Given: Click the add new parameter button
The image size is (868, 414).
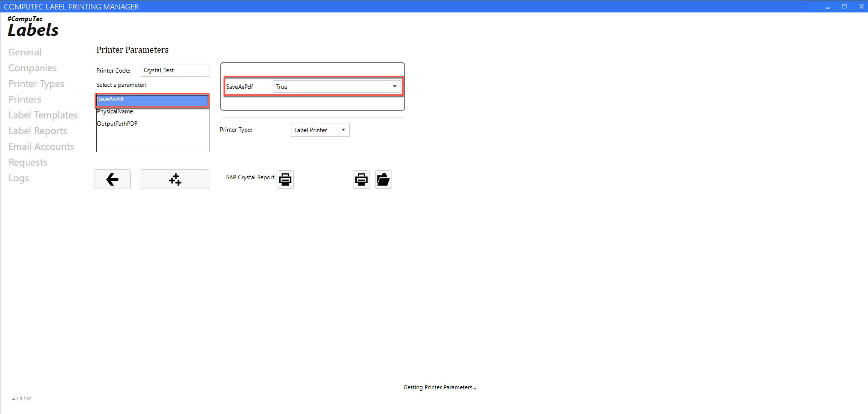Looking at the screenshot, I should pos(175,179).
